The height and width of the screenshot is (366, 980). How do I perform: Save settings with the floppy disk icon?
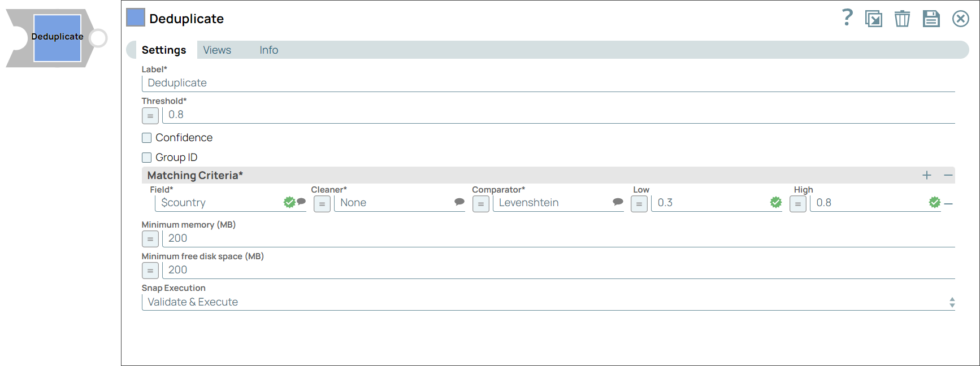tap(931, 19)
